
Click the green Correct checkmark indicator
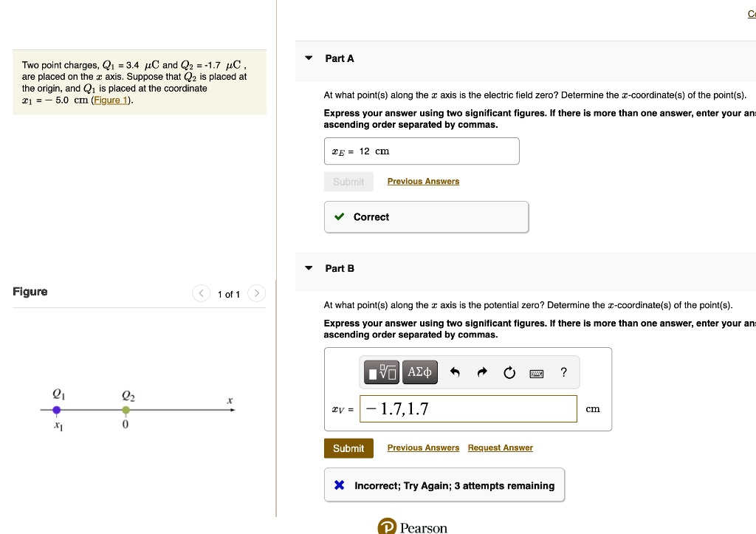point(339,217)
